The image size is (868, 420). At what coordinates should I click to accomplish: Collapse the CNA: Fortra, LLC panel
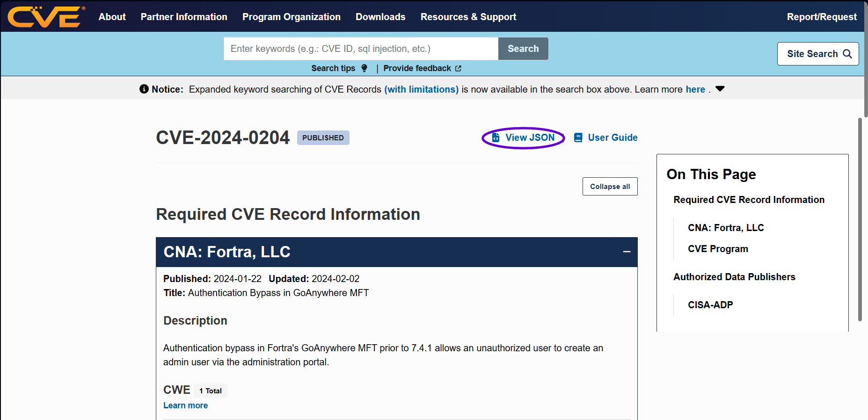pos(627,252)
